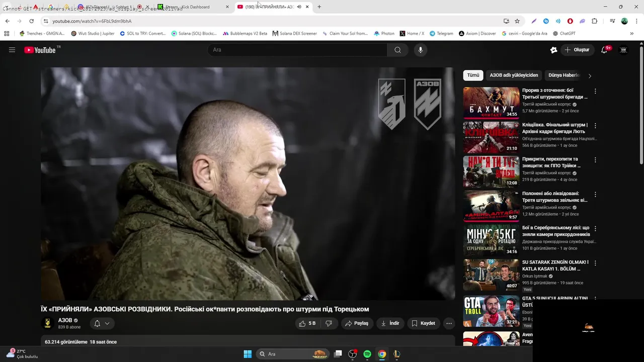Open Trenches - GMGN bookmark
The width and height of the screenshot is (644, 362).
(42, 34)
